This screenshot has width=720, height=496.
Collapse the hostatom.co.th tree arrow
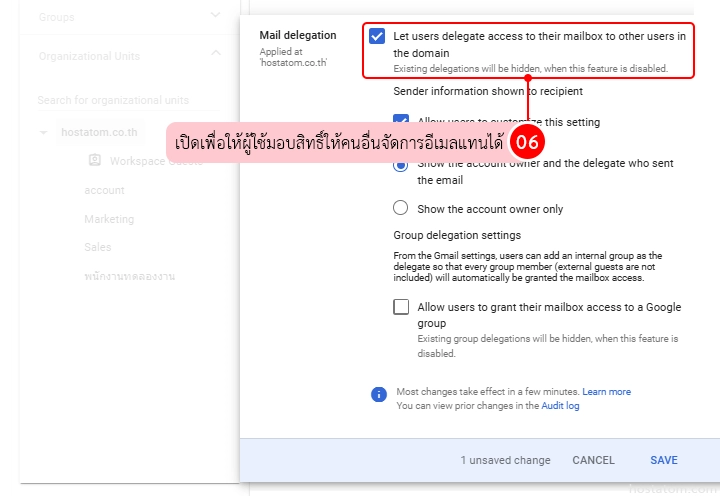point(44,132)
